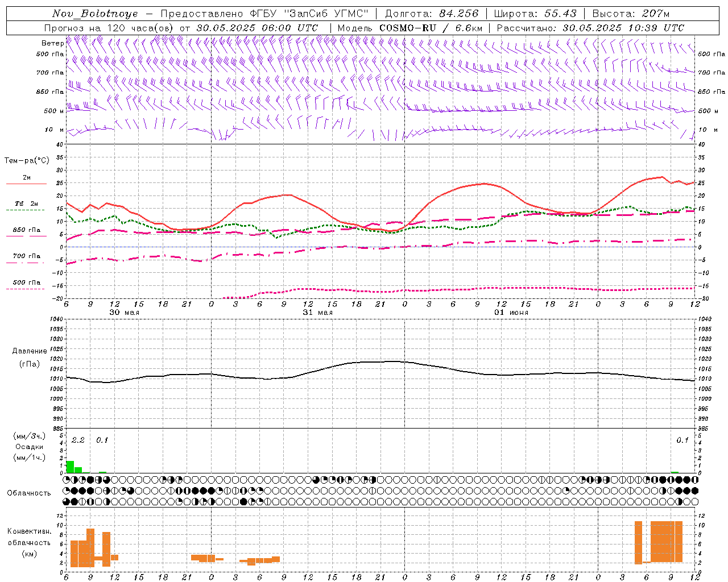Click the longitude value Долгота: 84.256
This screenshot has height=582, width=728.
(x=432, y=14)
